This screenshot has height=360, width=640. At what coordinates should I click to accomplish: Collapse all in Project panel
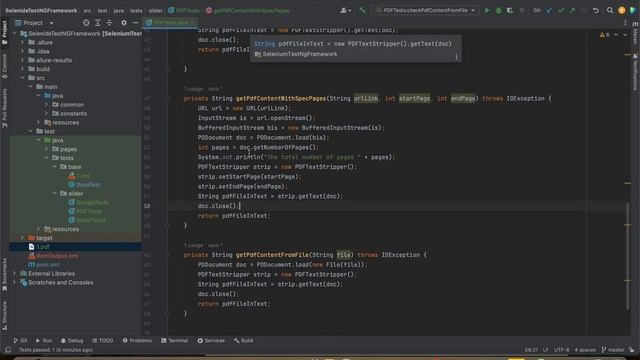pos(109,23)
